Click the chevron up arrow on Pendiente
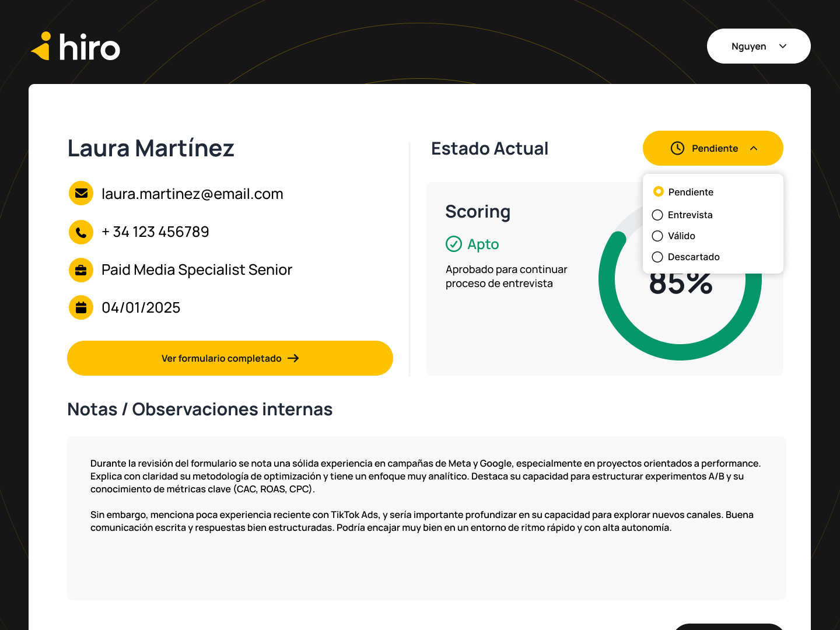The height and width of the screenshot is (630, 840). tap(754, 148)
